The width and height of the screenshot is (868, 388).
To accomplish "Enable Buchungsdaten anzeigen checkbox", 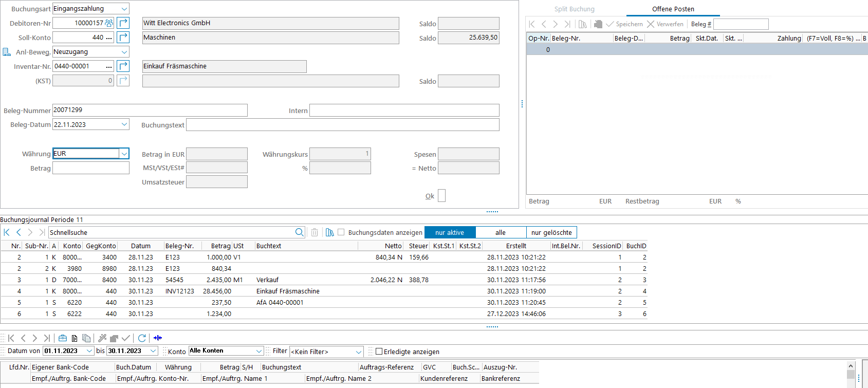I will 341,232.
